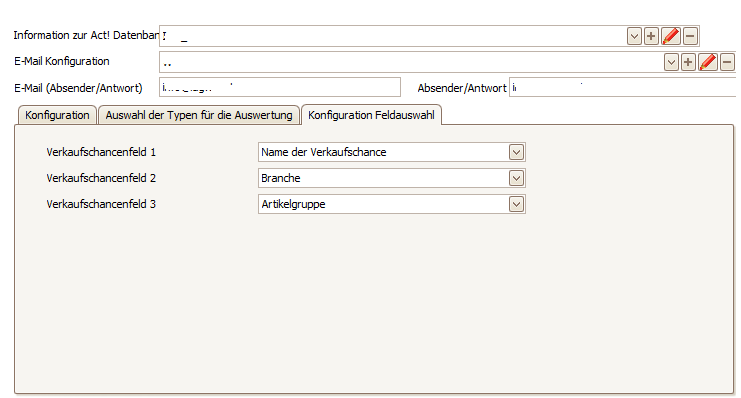Add a new E-Mail Konfiguration entry
The width and height of the screenshot is (741, 398).
(x=688, y=62)
